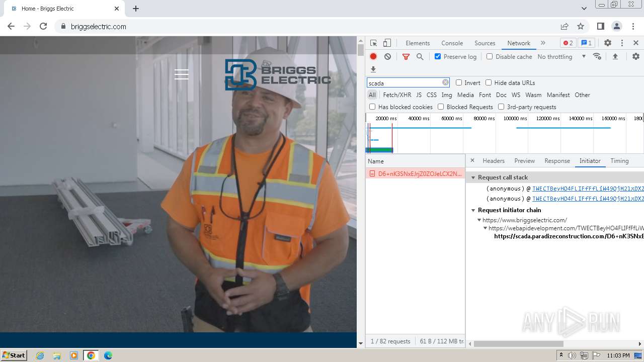This screenshot has width=644, height=362.
Task: Open network conditions wifi icon
Action: tap(597, 56)
